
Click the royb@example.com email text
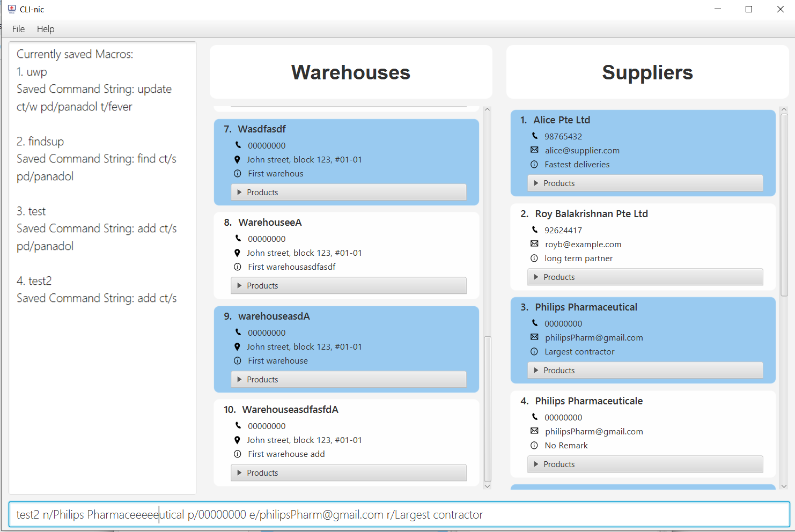(x=583, y=244)
